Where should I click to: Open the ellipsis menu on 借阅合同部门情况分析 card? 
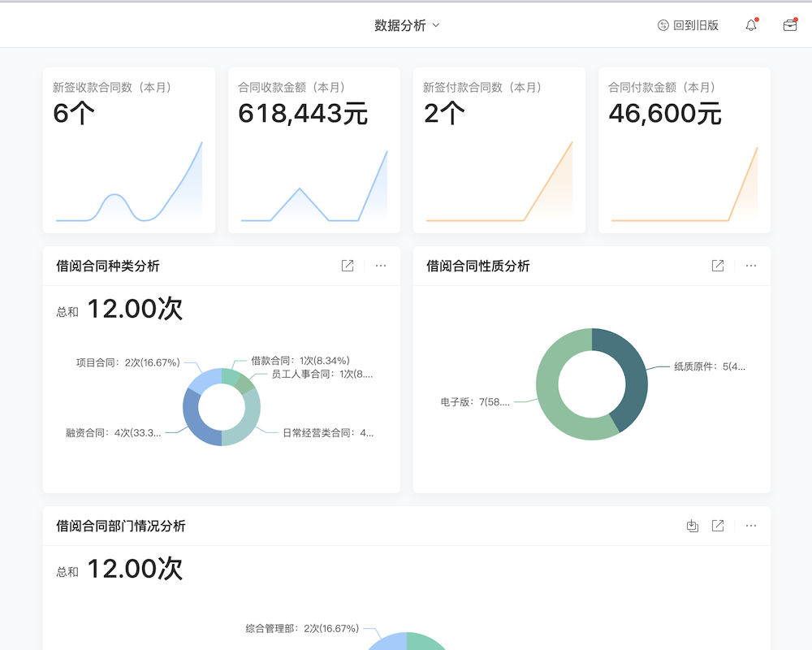(x=749, y=526)
